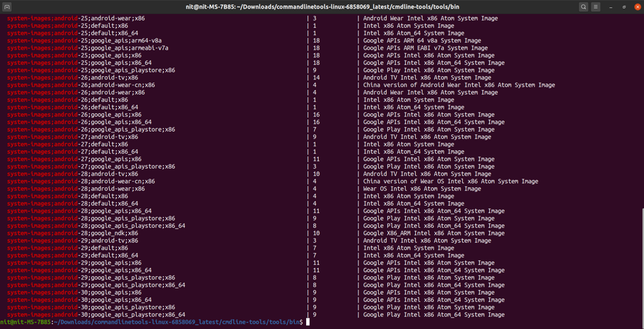Minimize the terminal window

(612, 7)
